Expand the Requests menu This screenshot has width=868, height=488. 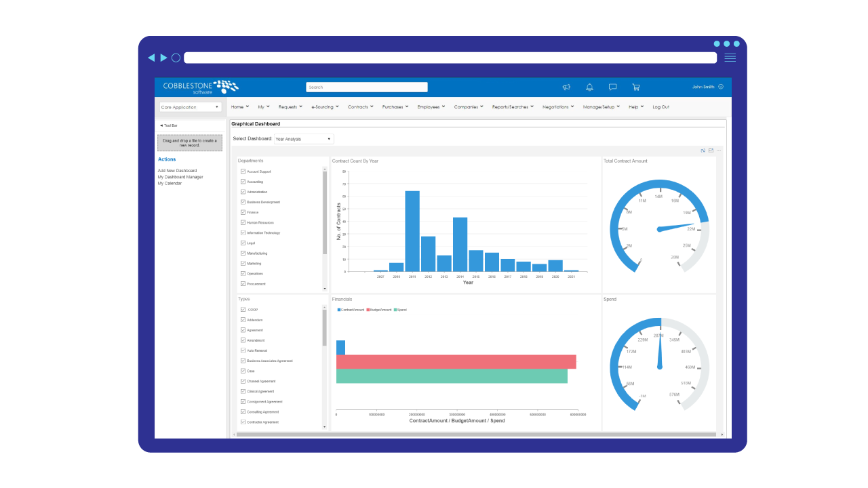[x=290, y=107]
